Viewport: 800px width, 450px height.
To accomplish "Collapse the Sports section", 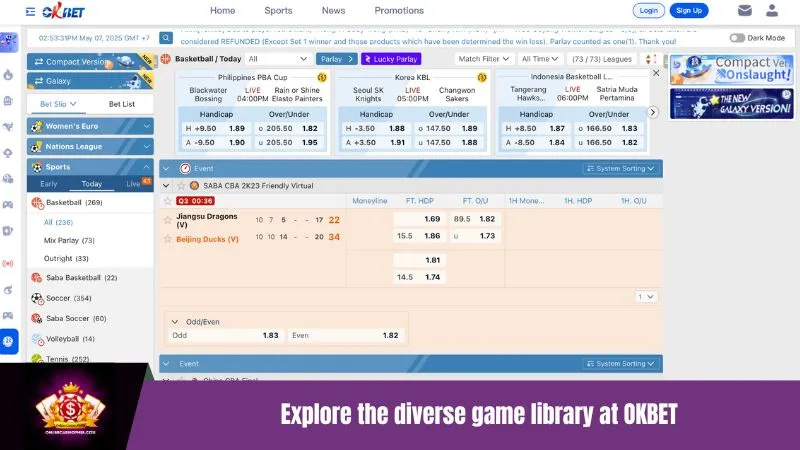I will (90, 167).
